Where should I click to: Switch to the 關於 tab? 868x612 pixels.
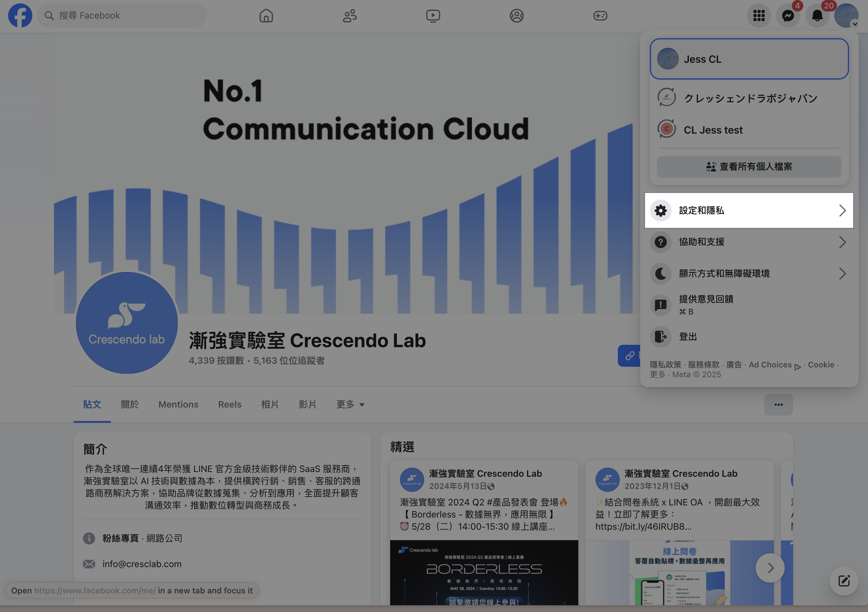(x=130, y=404)
